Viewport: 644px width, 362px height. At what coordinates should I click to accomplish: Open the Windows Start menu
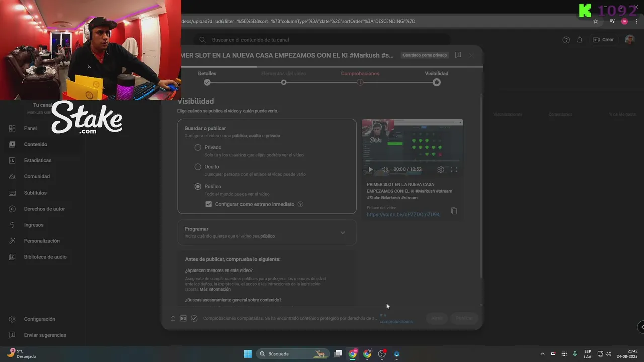[x=248, y=354]
